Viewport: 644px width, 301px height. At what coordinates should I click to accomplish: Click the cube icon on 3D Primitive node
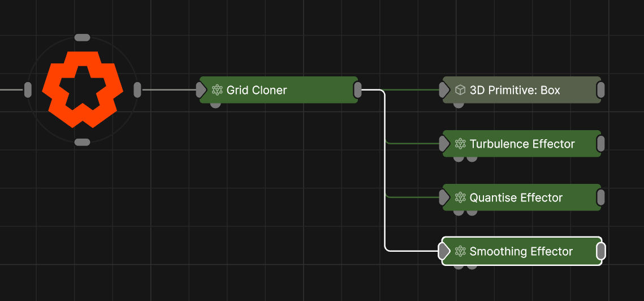460,90
